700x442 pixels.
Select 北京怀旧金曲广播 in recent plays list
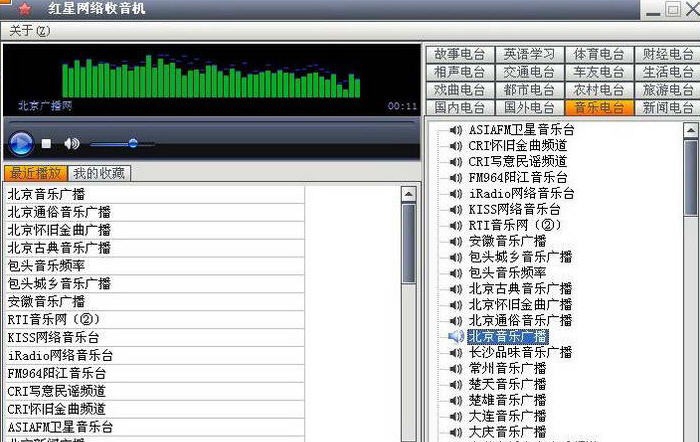tap(154, 230)
